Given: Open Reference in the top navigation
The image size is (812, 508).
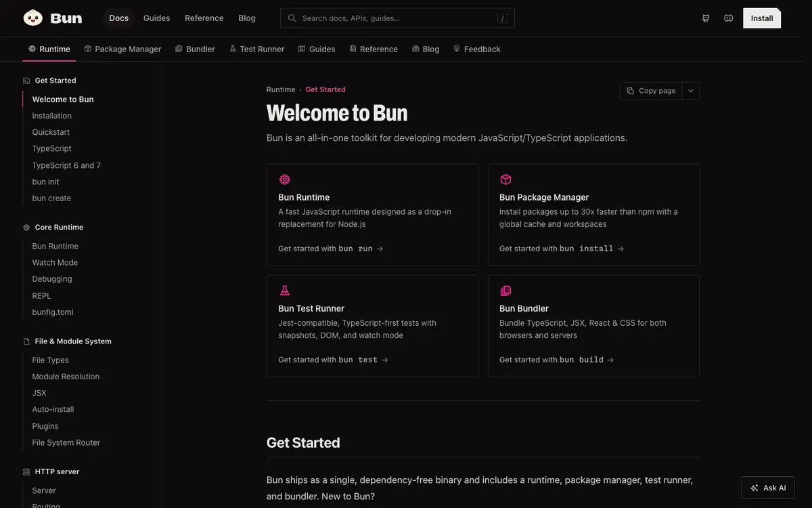Looking at the screenshot, I should click(x=204, y=18).
